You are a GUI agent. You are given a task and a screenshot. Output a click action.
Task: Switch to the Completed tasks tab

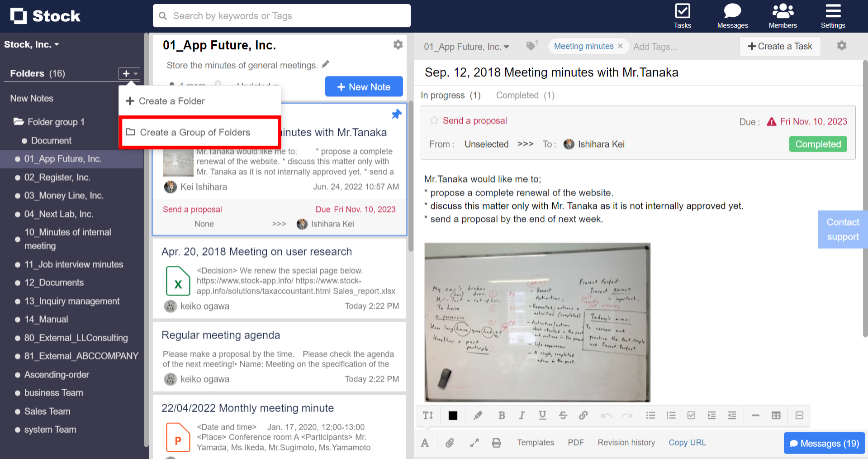click(x=525, y=96)
